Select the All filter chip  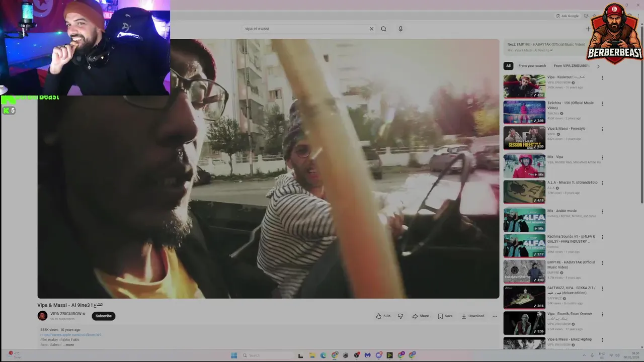click(x=508, y=66)
